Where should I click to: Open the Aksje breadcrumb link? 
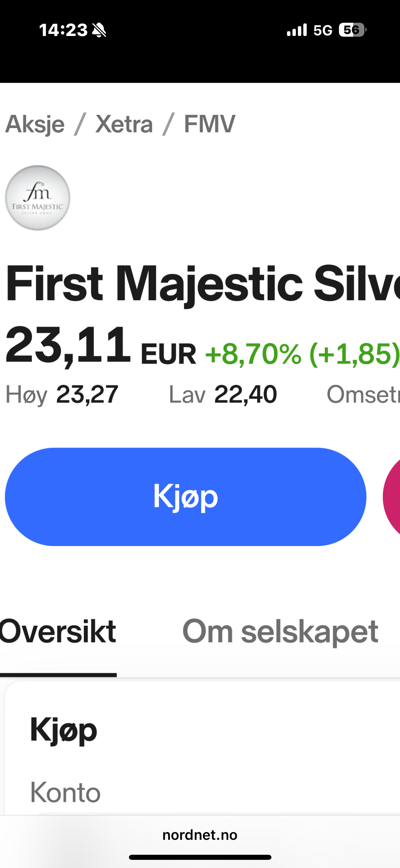[35, 124]
